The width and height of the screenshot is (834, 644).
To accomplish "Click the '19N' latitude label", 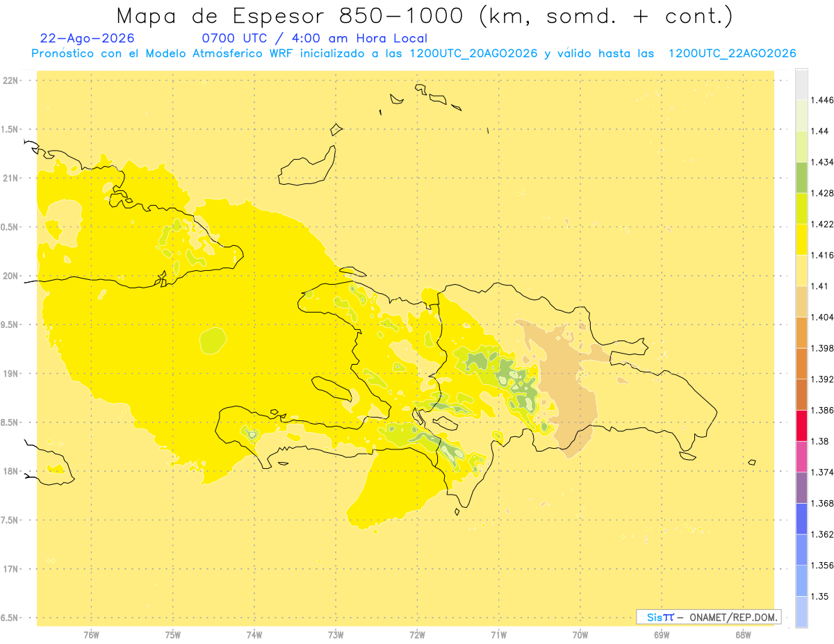I will click(10, 373).
